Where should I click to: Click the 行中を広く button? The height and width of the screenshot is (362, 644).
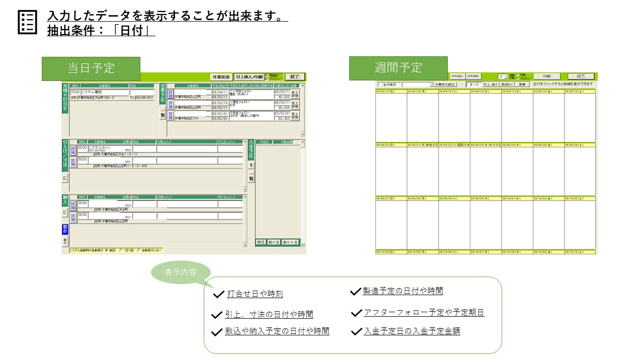[x=457, y=76]
